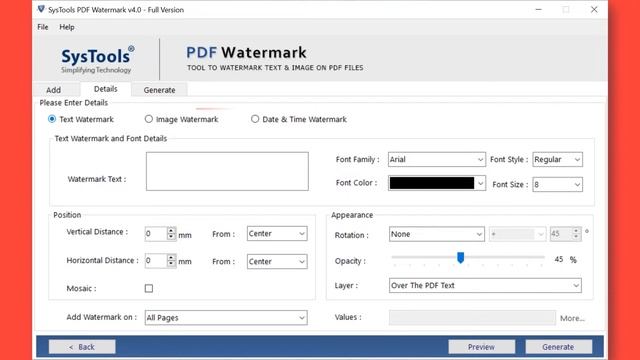The height and width of the screenshot is (360, 640).
Task: Click the Vertical Distance value field
Action: (156, 234)
